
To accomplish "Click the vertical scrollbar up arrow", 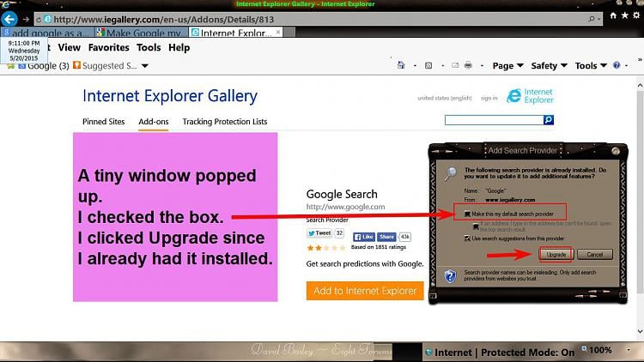I will (640, 86).
